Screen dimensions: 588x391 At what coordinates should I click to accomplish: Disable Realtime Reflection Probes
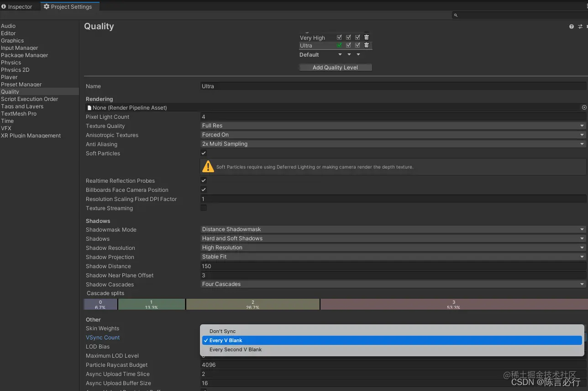click(x=204, y=180)
